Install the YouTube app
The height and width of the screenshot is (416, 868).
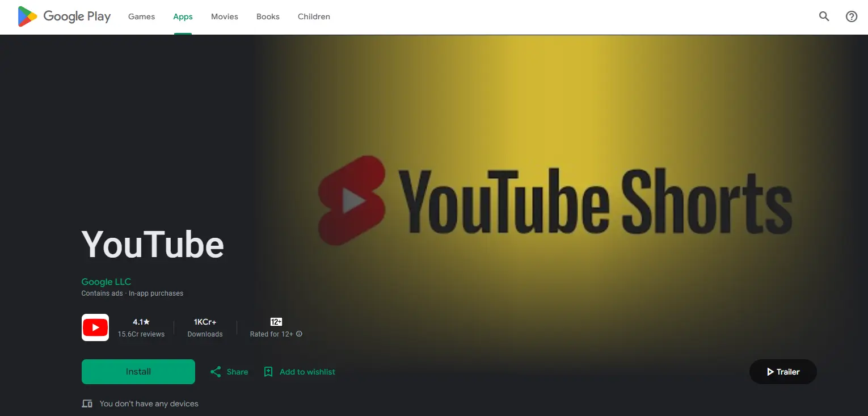138,372
